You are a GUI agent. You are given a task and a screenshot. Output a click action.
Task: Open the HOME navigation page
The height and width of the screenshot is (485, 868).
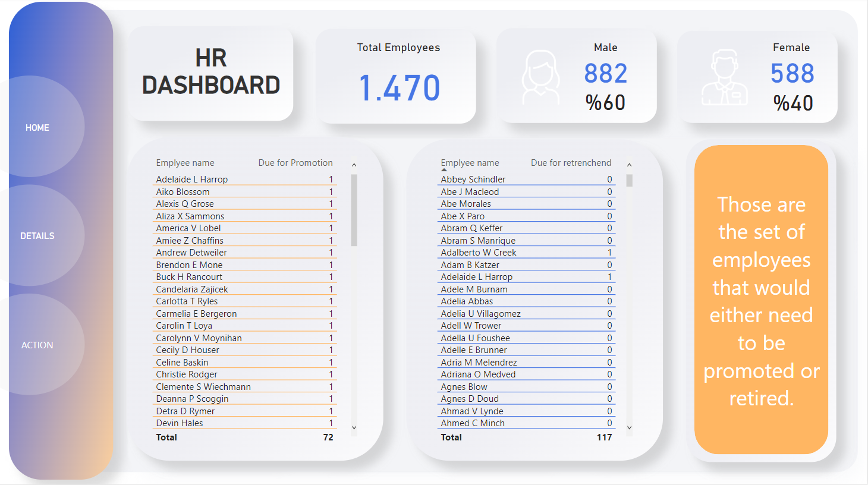pos(37,128)
